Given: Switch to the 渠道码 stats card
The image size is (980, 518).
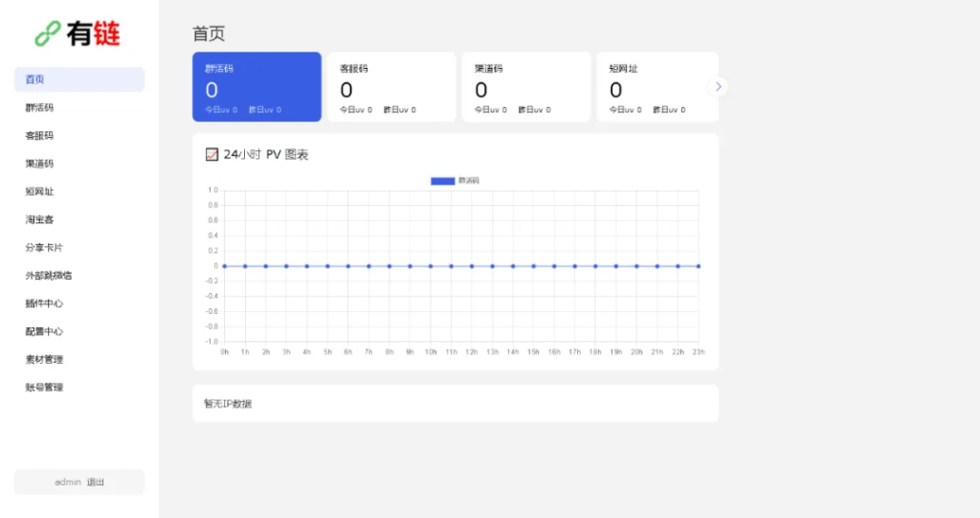Looking at the screenshot, I should pos(526,87).
